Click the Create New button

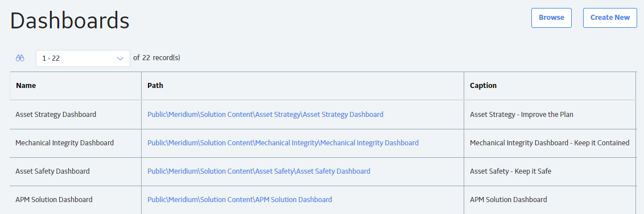tap(610, 18)
